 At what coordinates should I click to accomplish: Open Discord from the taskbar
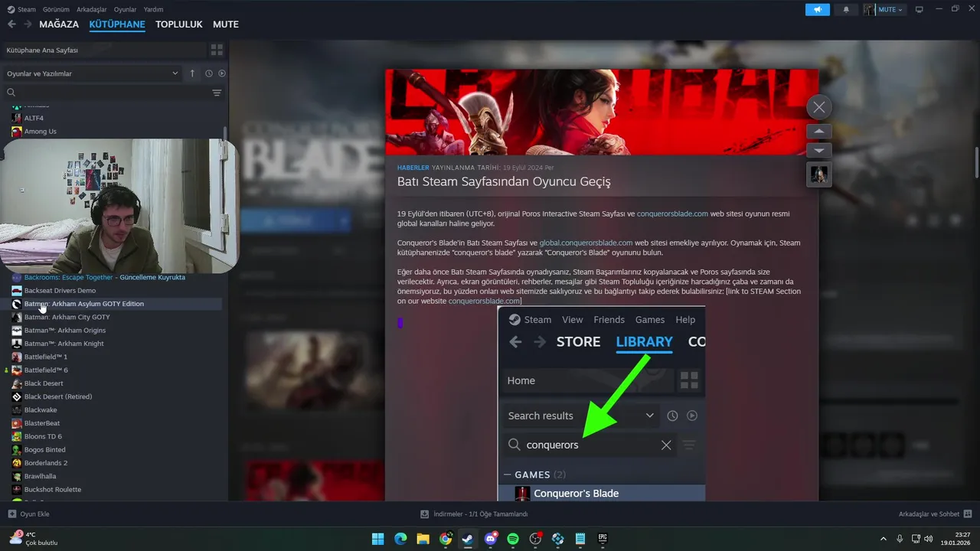[491, 539]
